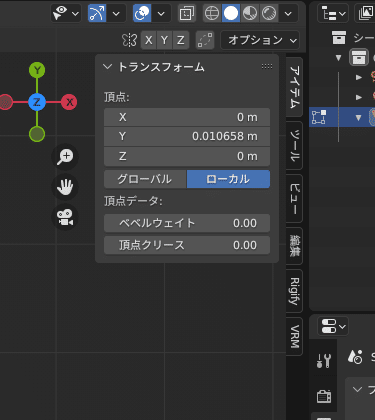Click the zoom view magnifier icon
375x420 pixels.
click(65, 156)
